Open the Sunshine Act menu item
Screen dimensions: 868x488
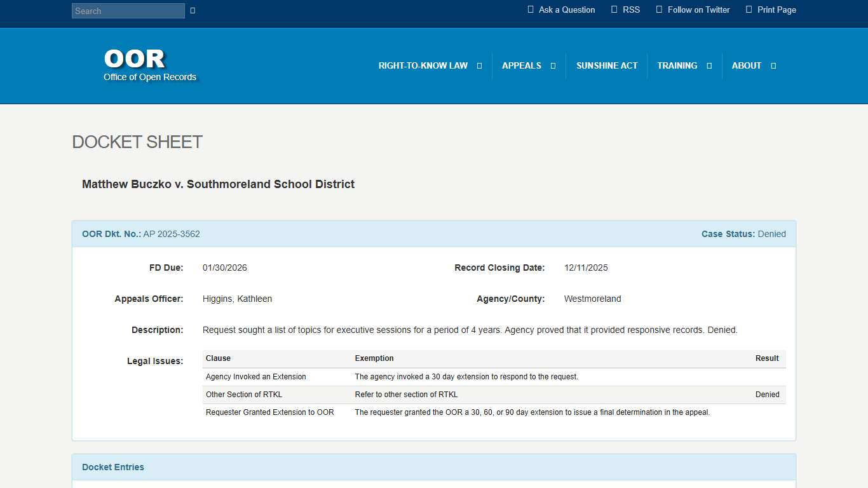pyautogui.click(x=606, y=65)
